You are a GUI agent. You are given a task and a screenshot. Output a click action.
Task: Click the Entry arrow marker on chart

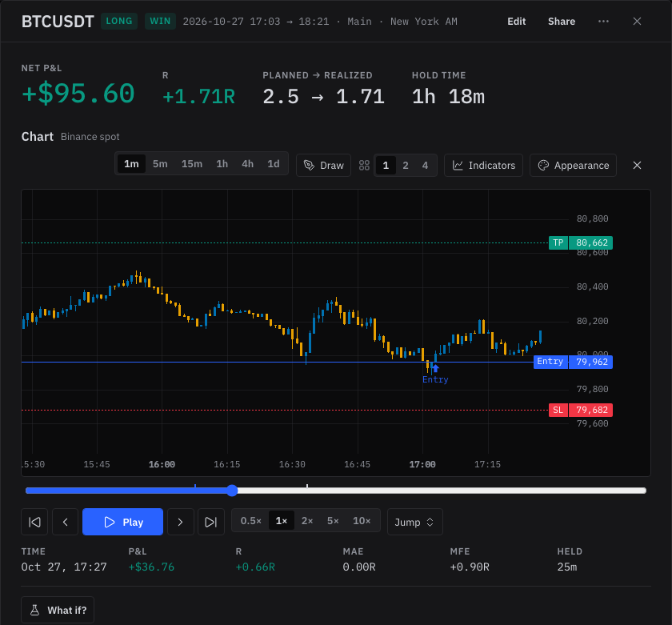coord(435,369)
